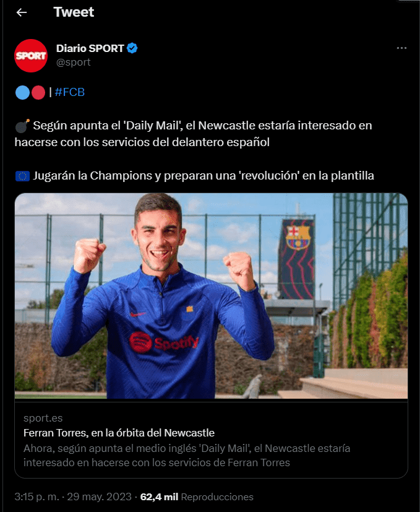
Task: Click the blue circle emoji before #FCB
Action: coord(22,93)
